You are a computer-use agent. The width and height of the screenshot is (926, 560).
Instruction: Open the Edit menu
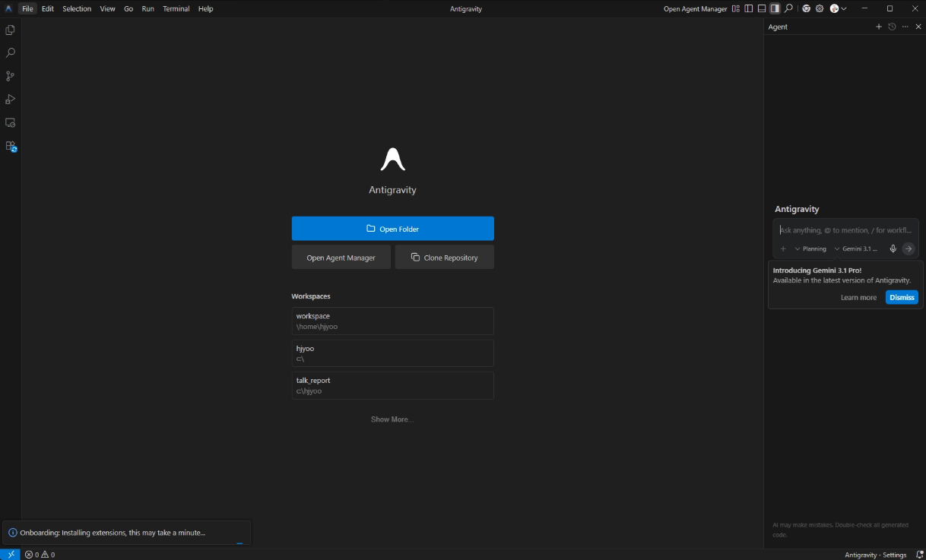[x=48, y=8]
